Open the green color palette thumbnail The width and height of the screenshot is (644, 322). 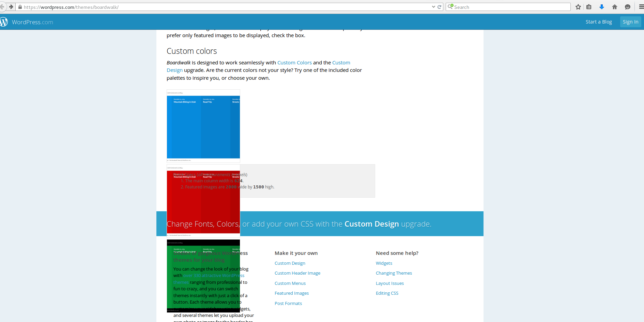tap(203, 276)
